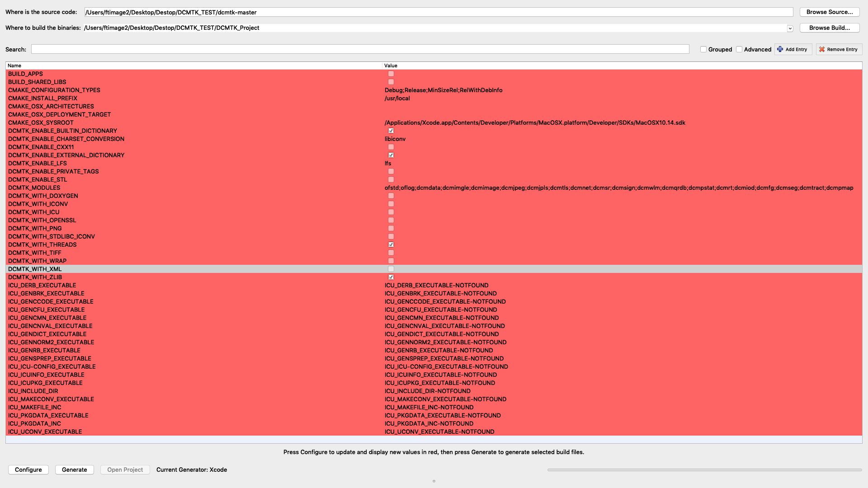868x488 pixels.
Task: Click the Remove Entry button label
Action: (842, 49)
